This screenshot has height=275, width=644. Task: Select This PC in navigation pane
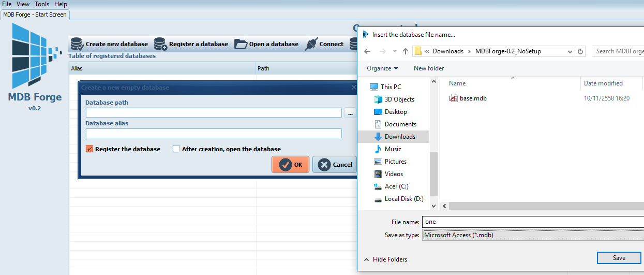pos(391,87)
